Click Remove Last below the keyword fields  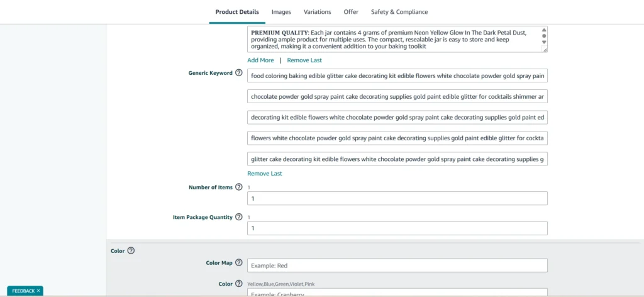264,174
